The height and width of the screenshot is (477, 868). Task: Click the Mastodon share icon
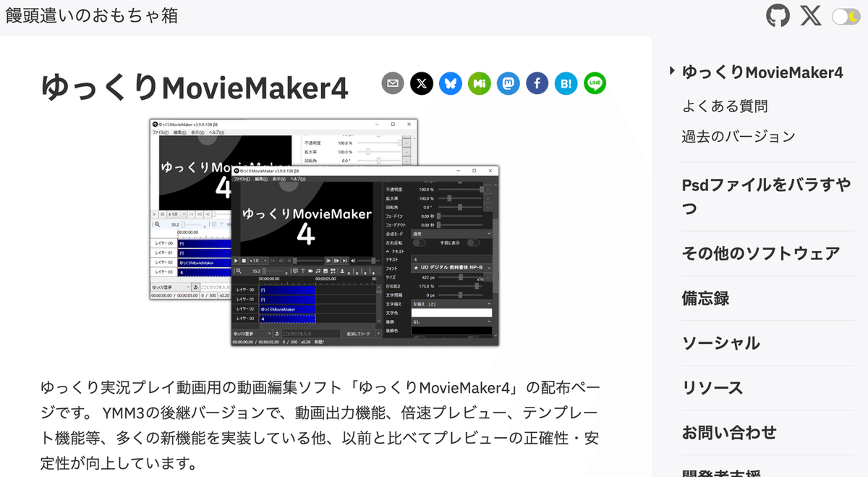(x=509, y=83)
